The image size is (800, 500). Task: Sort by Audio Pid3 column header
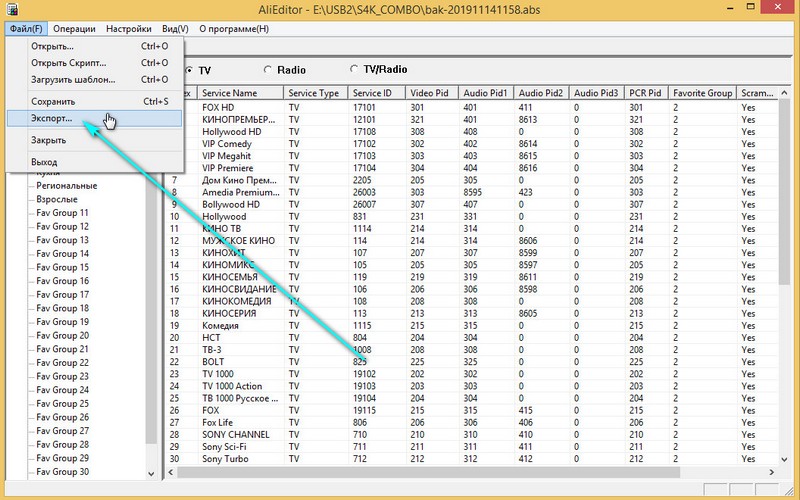(596, 93)
